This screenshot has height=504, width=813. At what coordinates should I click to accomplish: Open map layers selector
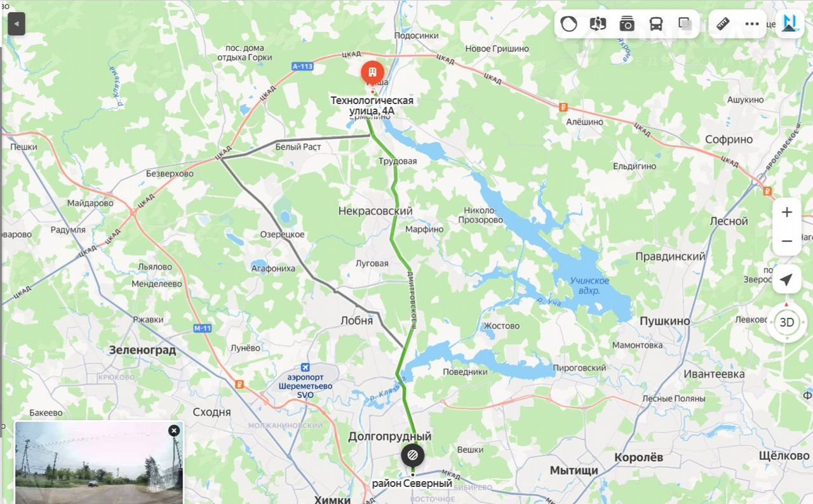685,24
